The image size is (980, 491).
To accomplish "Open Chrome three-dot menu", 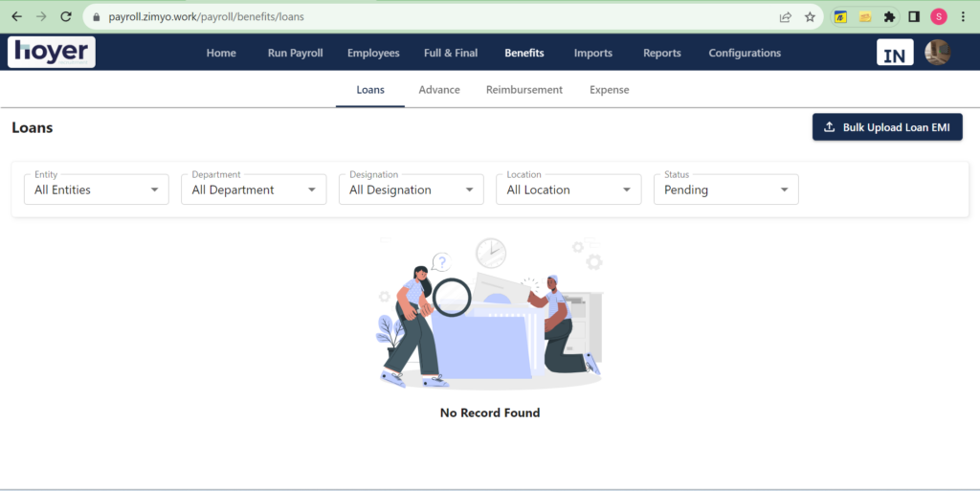I will tap(963, 17).
